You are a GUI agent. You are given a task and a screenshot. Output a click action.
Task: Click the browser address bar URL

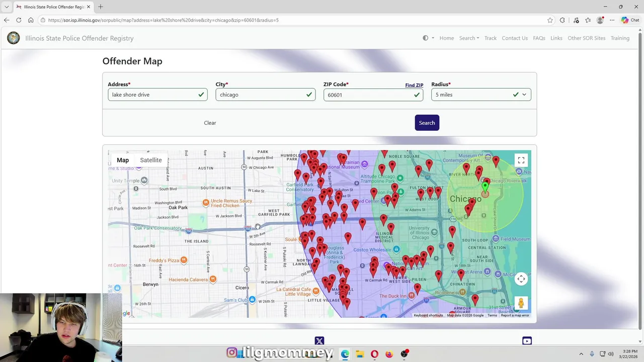(x=164, y=20)
